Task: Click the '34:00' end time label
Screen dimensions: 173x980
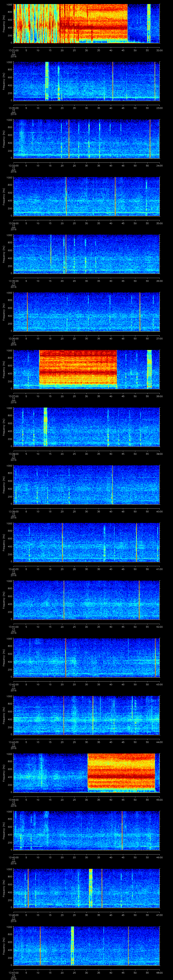Action: [159, 165]
